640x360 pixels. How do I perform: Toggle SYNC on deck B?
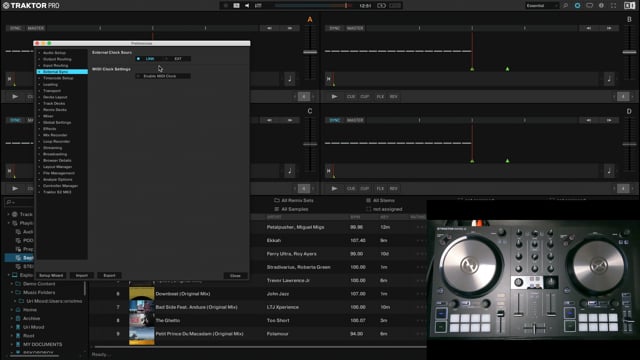pos(334,28)
